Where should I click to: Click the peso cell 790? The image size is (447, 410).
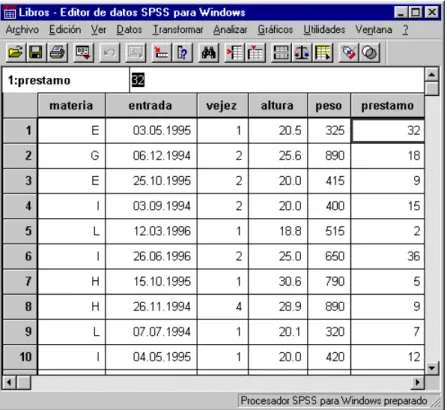(x=329, y=281)
